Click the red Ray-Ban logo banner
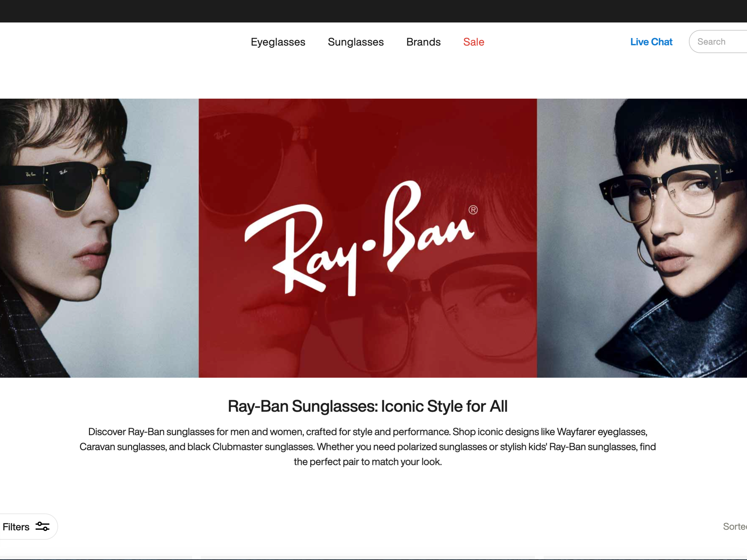Viewport: 747px width, 560px height. (368, 238)
